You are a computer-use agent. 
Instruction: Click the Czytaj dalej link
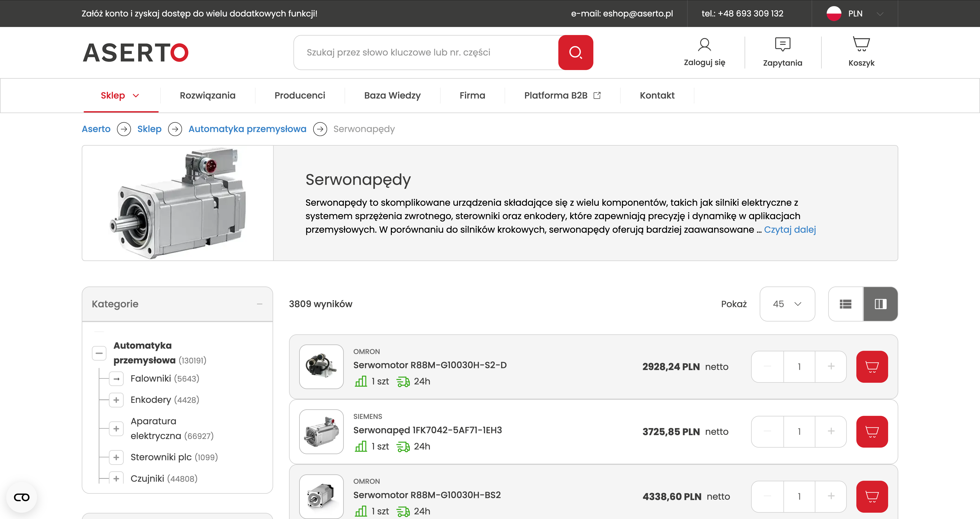point(790,230)
